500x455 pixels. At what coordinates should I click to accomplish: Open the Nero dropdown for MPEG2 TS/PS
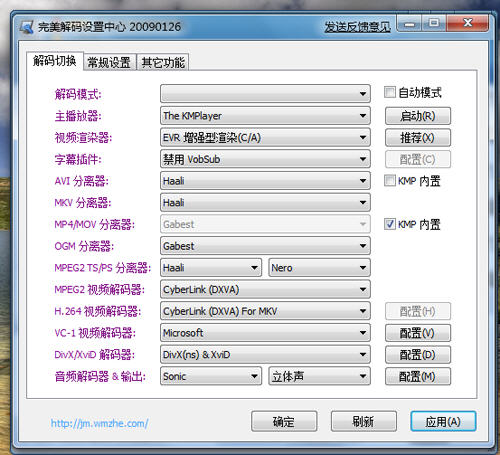[319, 268]
